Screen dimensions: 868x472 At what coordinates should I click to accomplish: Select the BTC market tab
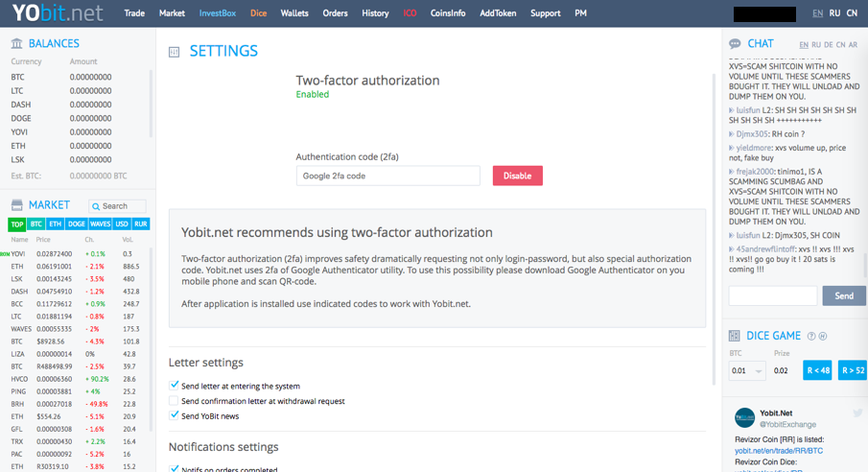[x=36, y=224]
